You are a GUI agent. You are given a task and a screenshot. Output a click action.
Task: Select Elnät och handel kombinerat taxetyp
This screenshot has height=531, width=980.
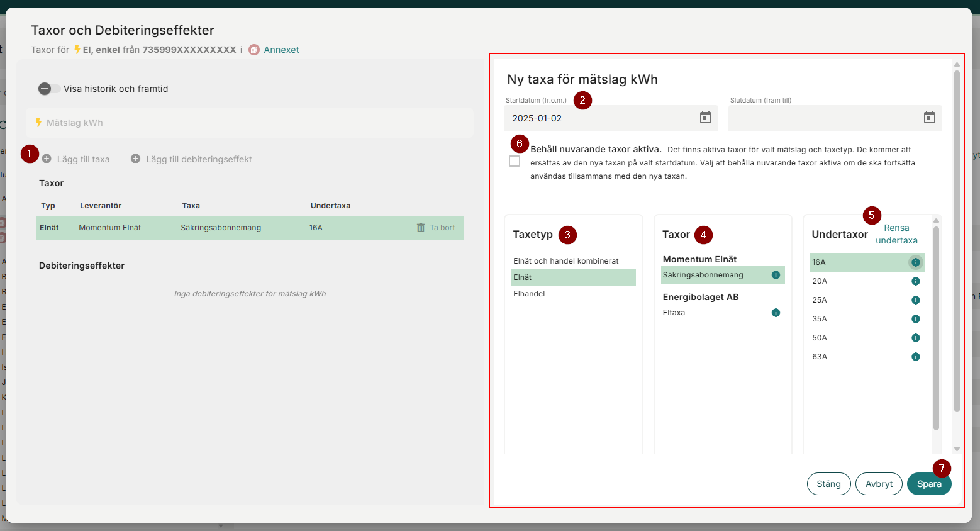(565, 261)
